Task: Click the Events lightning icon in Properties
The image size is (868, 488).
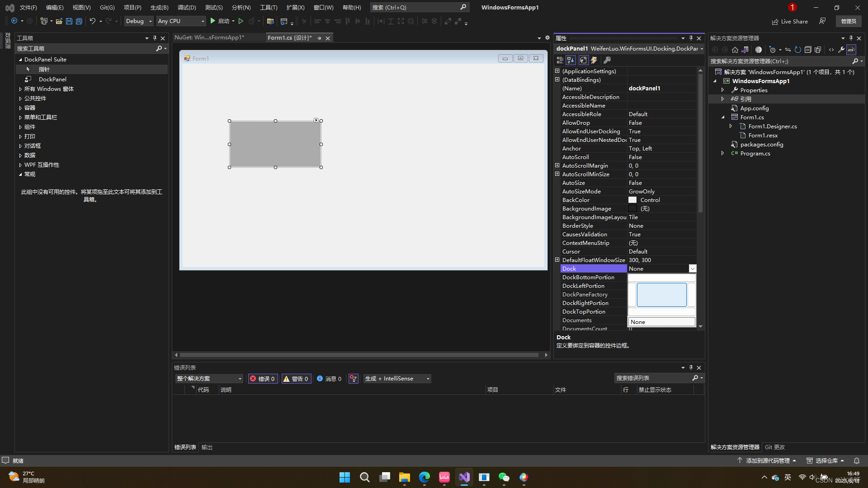Action: pyautogui.click(x=594, y=60)
